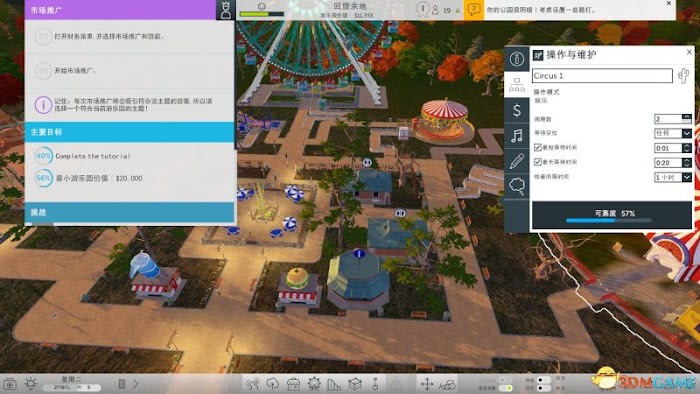Click the Circus 1 name field
Viewport: 700px width, 394px height.
(602, 75)
